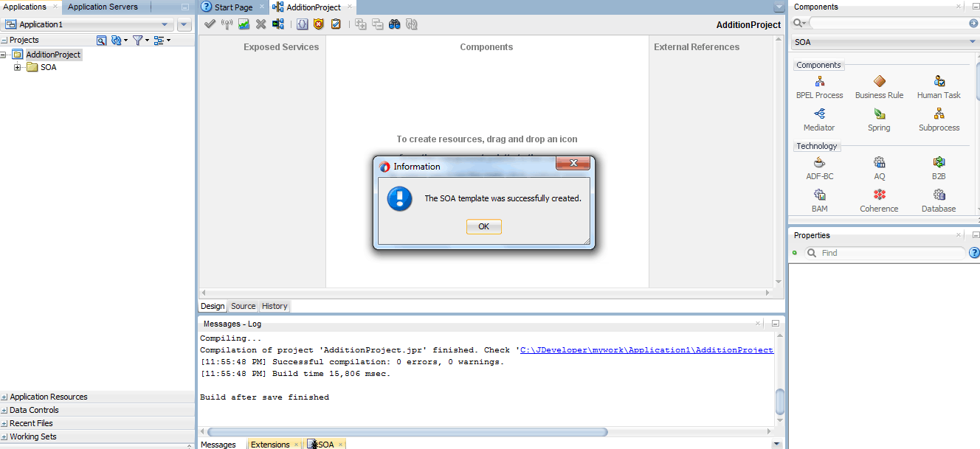Close the Start Page tab
This screenshot has width=980, height=449.
[x=262, y=7]
